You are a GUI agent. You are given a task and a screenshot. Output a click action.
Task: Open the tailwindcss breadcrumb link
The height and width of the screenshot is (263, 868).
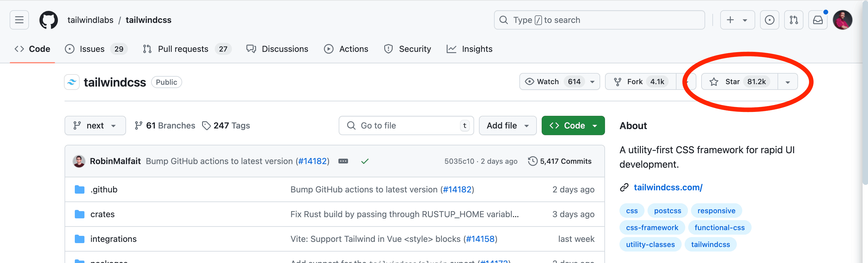coord(148,20)
